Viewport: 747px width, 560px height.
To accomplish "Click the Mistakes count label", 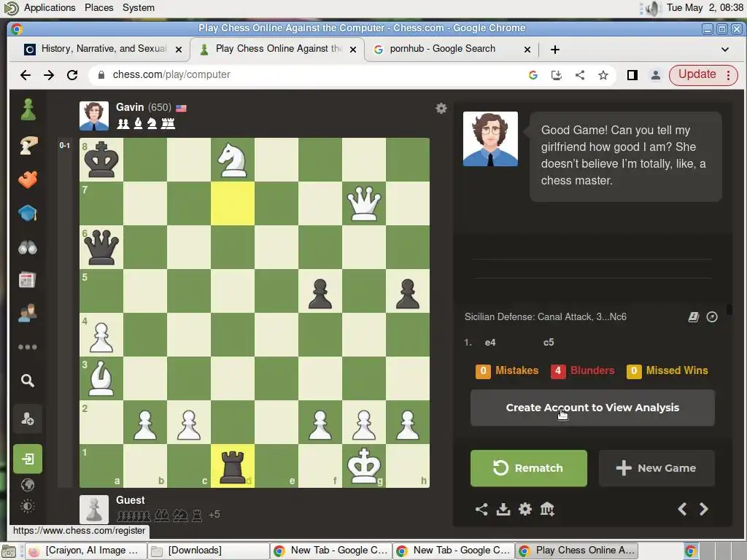I will [507, 370].
